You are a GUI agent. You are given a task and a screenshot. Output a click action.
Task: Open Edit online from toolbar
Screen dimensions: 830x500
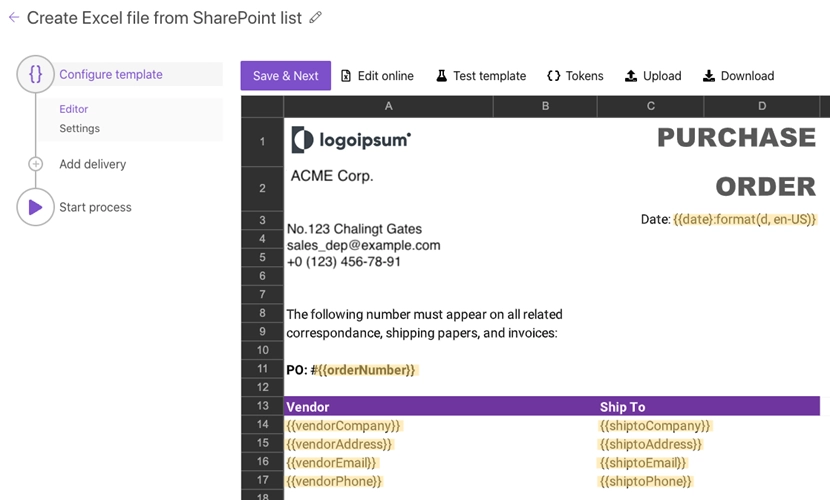(x=376, y=76)
